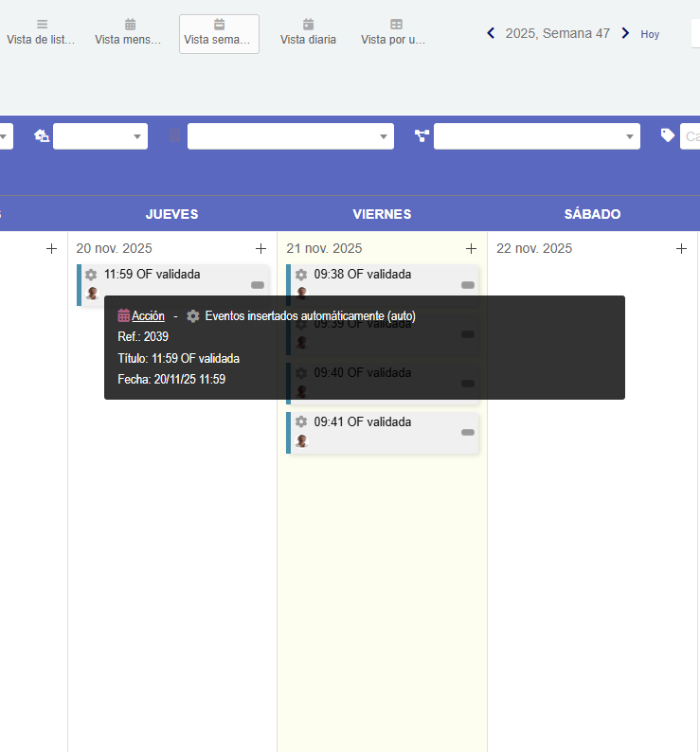Click the Hoy link
The image size is (700, 752).
(x=650, y=34)
